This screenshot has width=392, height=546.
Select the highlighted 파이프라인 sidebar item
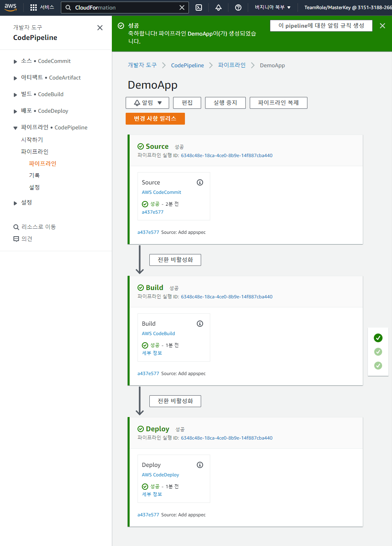tap(43, 163)
